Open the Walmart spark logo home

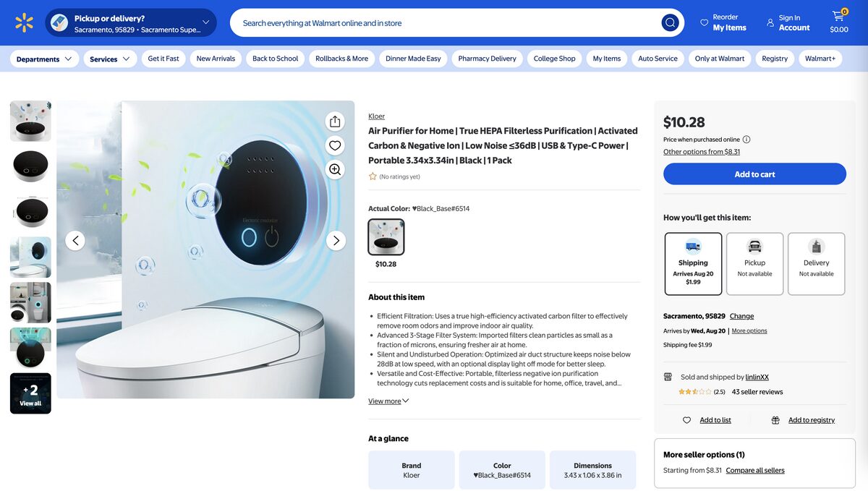coord(24,22)
